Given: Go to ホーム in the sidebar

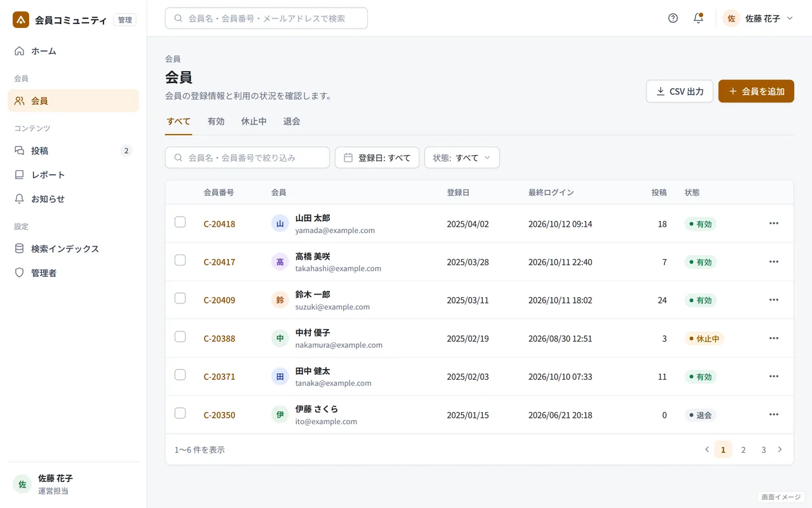Looking at the screenshot, I should (x=73, y=51).
